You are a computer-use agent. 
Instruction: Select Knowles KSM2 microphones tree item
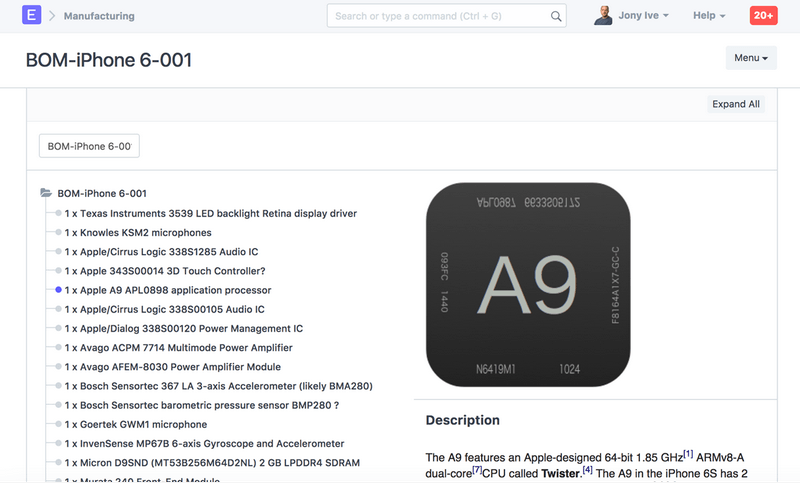(x=138, y=233)
